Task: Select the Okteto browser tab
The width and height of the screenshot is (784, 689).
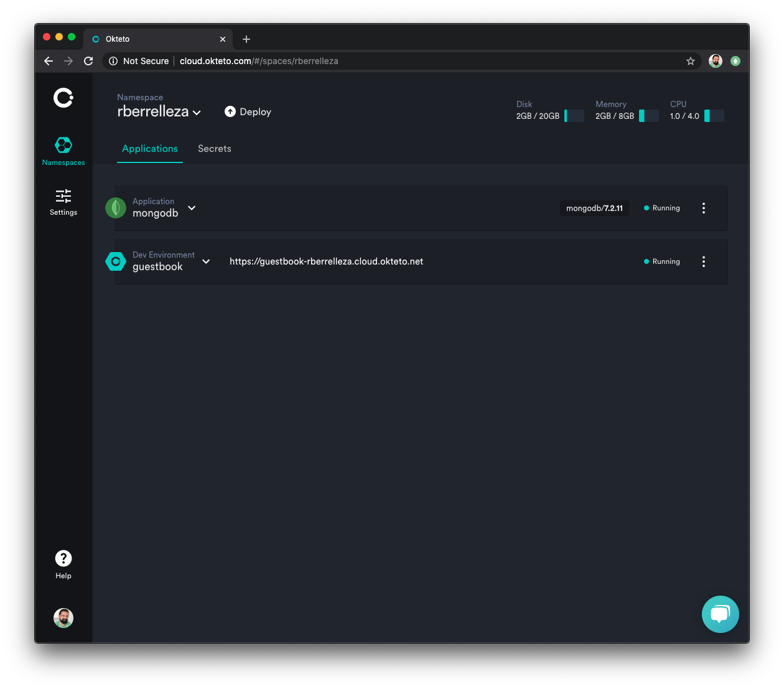Action: [x=158, y=39]
